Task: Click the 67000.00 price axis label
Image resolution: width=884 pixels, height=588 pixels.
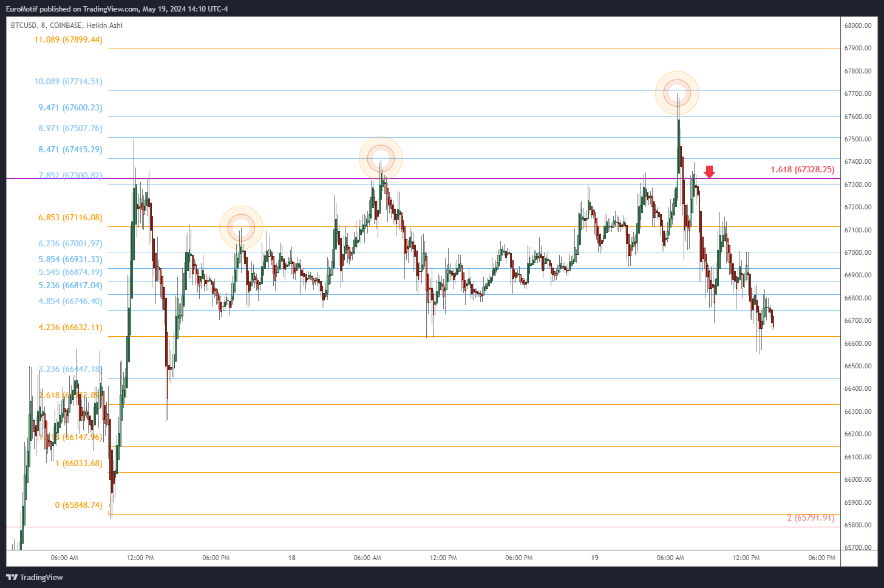Action: [858, 252]
